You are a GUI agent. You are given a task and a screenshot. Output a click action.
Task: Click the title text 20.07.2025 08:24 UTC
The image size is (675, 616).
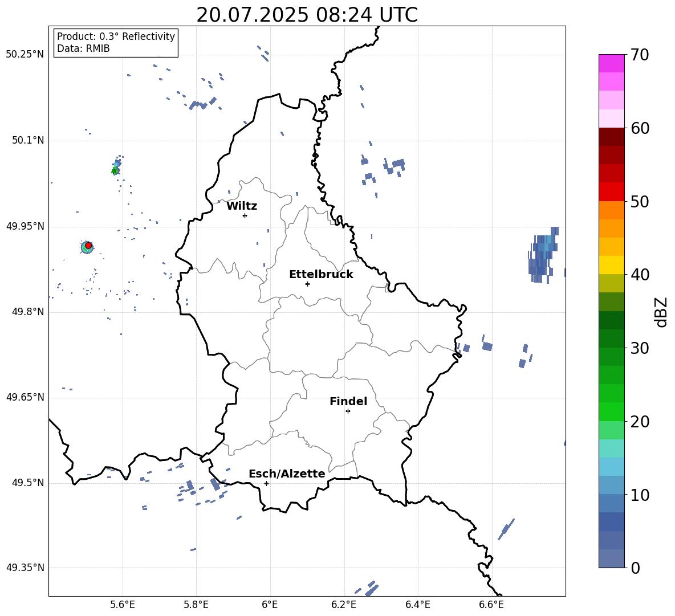pyautogui.click(x=307, y=15)
